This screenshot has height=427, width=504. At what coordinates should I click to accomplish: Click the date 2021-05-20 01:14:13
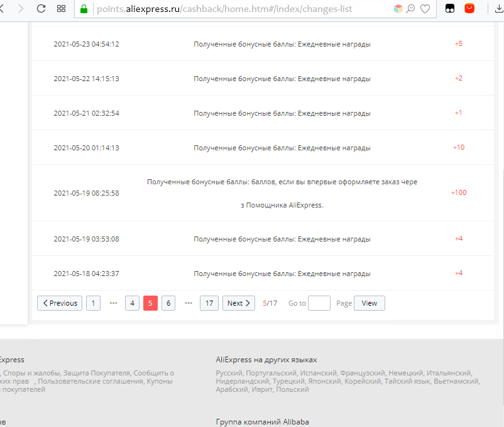(x=87, y=148)
